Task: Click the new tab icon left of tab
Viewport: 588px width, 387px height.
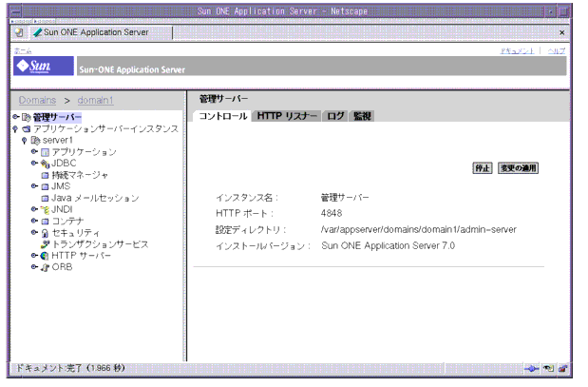Action: 19,32
